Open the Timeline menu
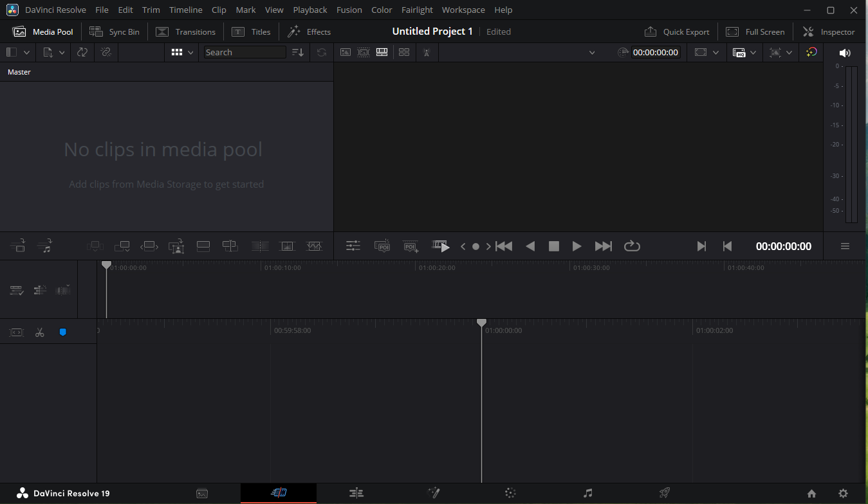 (x=186, y=10)
